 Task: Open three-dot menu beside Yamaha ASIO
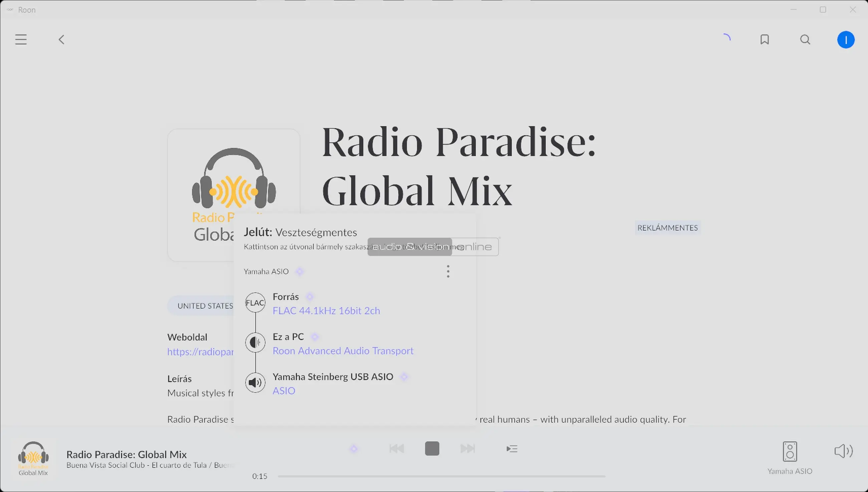[x=448, y=271]
